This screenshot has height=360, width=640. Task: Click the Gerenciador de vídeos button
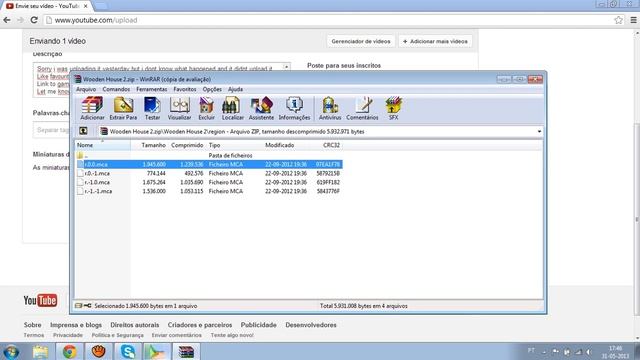point(361,41)
